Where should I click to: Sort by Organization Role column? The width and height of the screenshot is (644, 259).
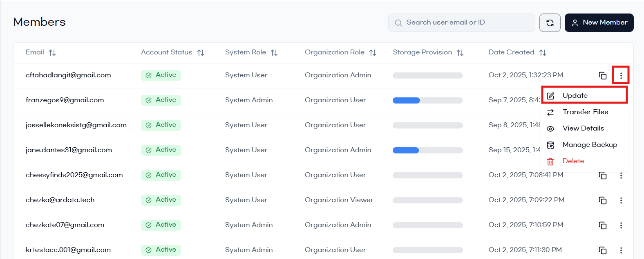coord(373,53)
